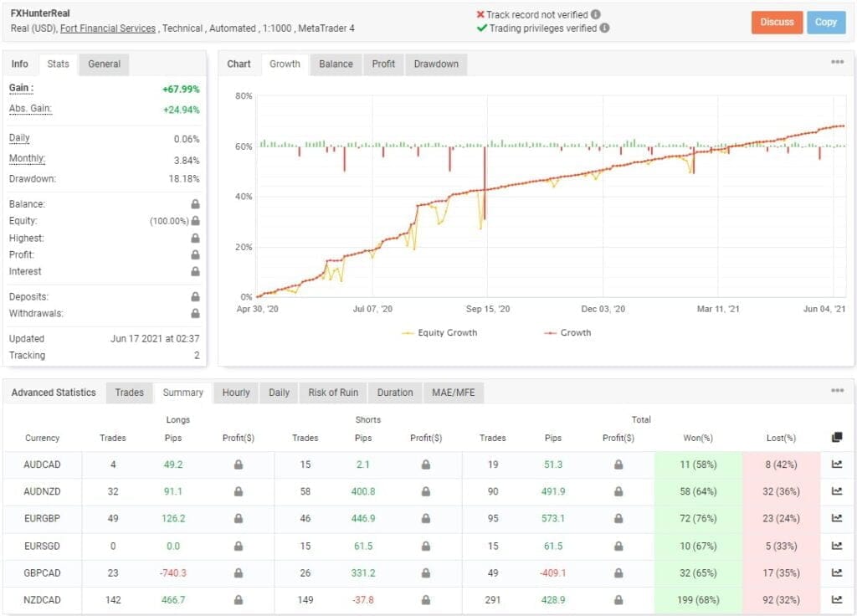The image size is (857, 616).
Task: Open the NZDCAD trade history chart icon
Action: (x=838, y=599)
